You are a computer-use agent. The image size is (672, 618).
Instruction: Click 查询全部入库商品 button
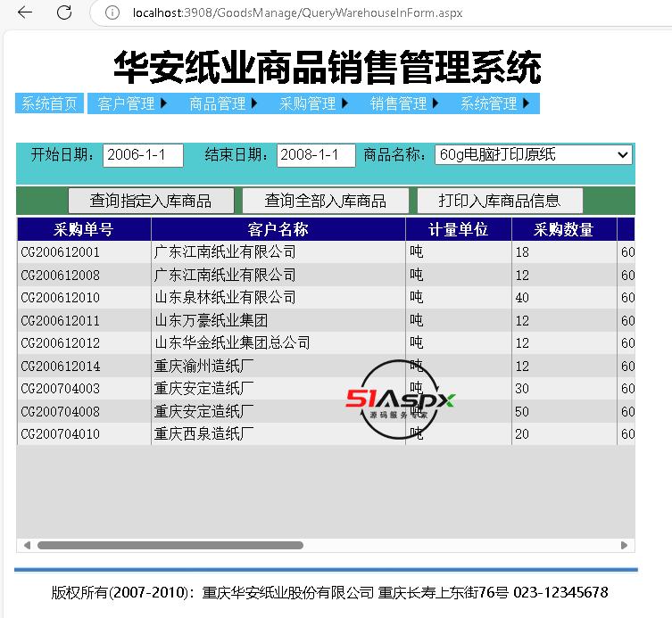[x=326, y=201]
